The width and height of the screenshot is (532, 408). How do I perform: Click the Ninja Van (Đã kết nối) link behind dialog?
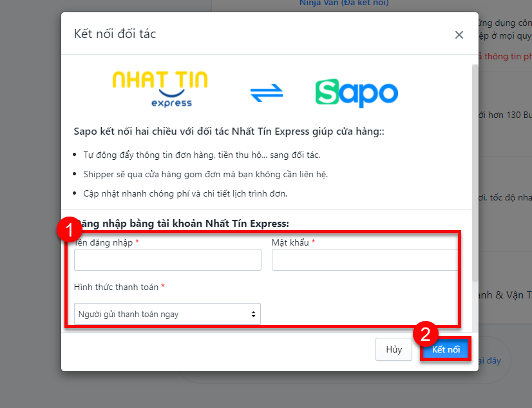(x=344, y=3)
